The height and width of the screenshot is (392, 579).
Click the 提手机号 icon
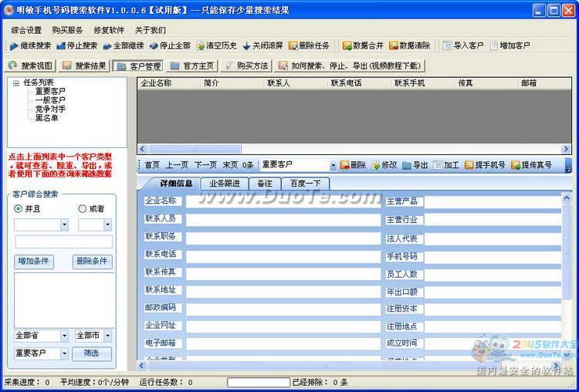[x=469, y=165]
